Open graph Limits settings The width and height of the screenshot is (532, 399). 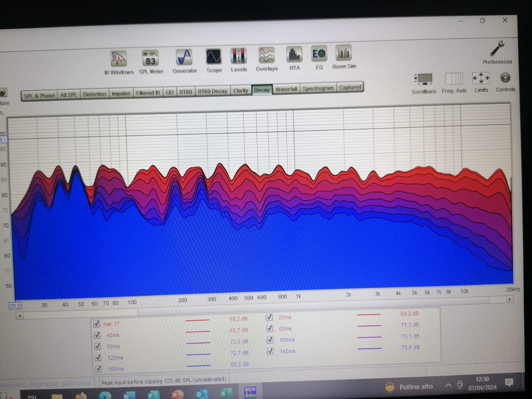click(x=481, y=82)
